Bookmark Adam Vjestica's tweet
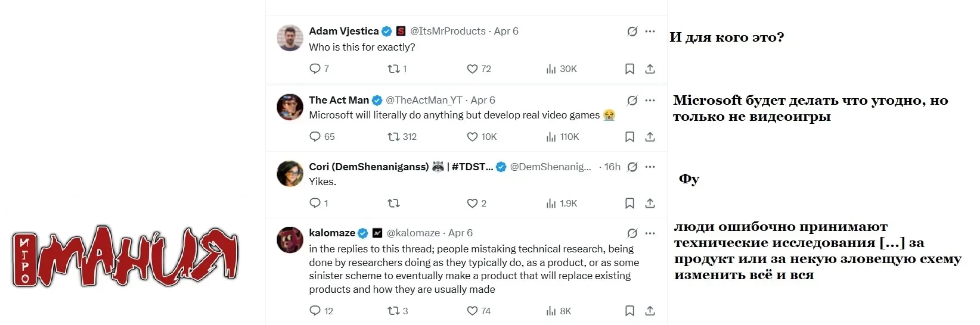980x325 pixels. pyautogui.click(x=629, y=69)
